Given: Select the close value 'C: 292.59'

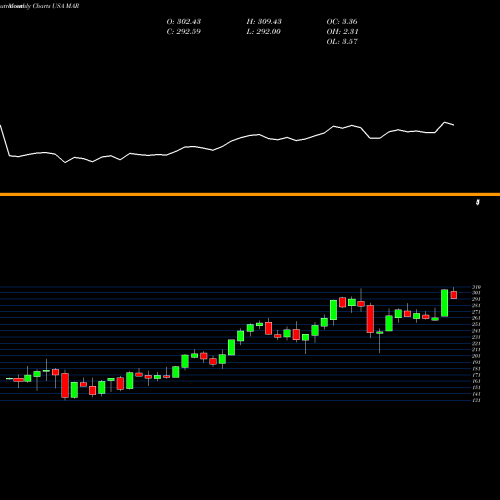Looking at the screenshot, I should click(184, 32).
